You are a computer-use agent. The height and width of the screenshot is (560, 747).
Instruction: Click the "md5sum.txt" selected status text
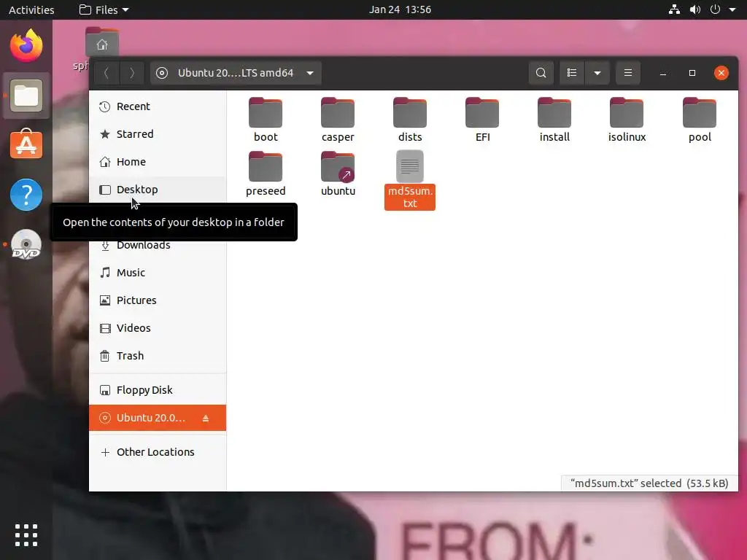tap(649, 483)
